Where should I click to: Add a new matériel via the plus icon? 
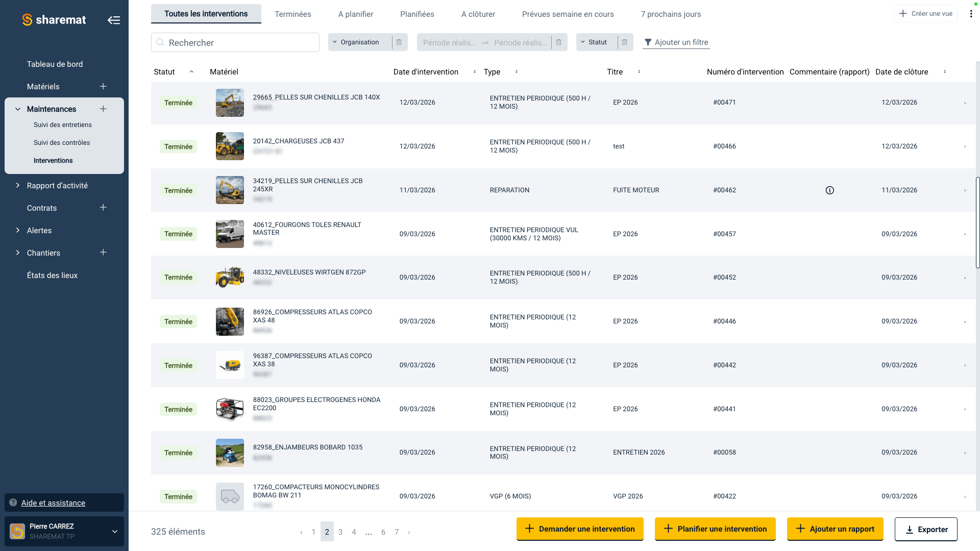(x=103, y=86)
